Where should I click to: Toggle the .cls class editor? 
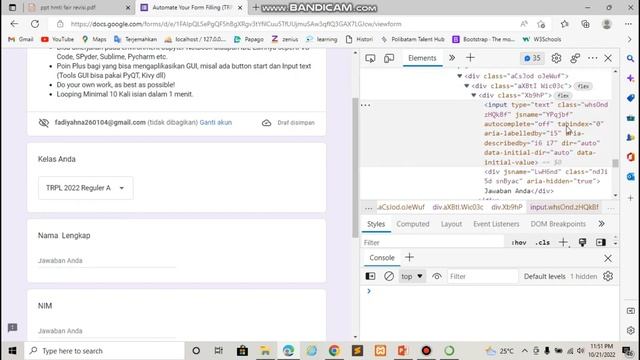(x=542, y=242)
